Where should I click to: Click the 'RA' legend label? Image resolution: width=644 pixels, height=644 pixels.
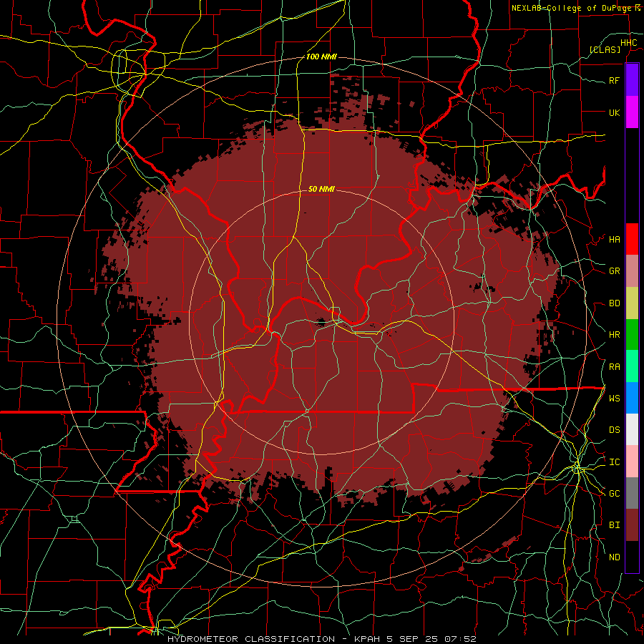(614, 367)
